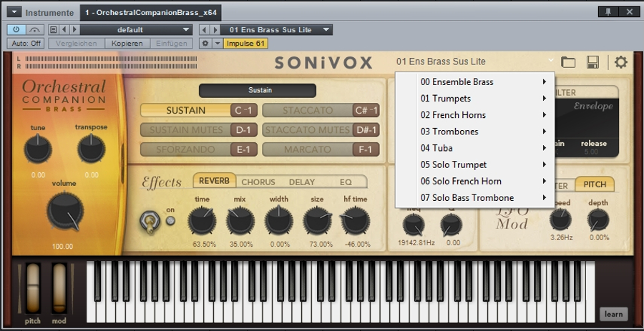Open the SONiVOX folder browse icon
This screenshot has height=331, width=644.
coord(568,62)
